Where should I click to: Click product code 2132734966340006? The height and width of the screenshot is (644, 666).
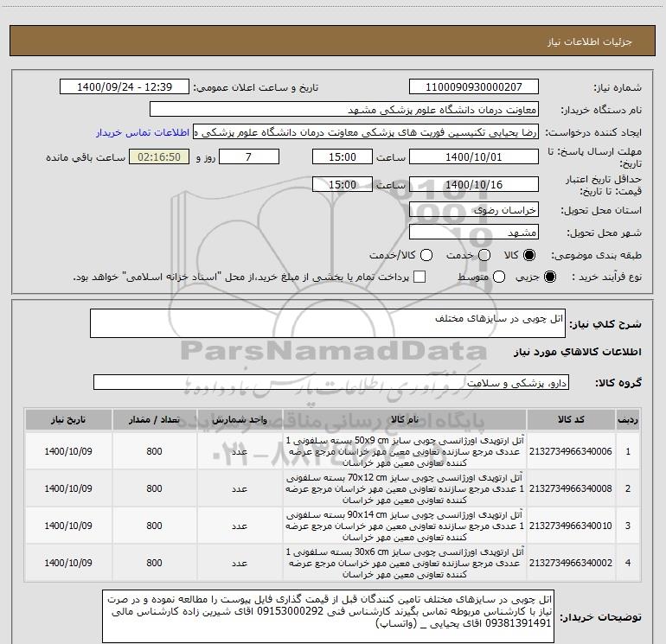tap(571, 452)
